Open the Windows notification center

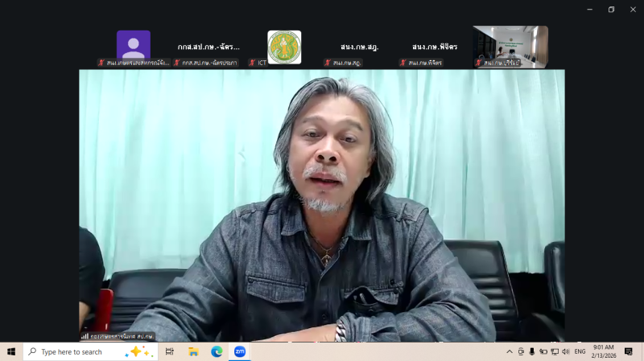click(629, 351)
